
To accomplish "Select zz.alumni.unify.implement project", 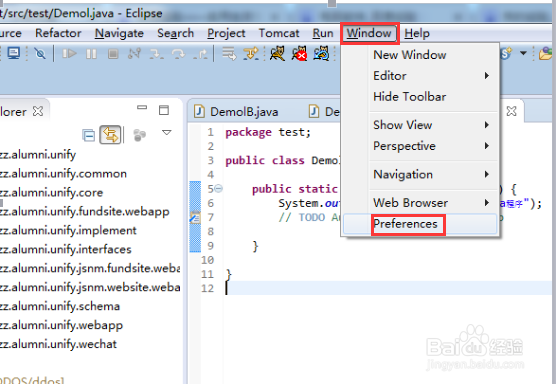I will (68, 230).
